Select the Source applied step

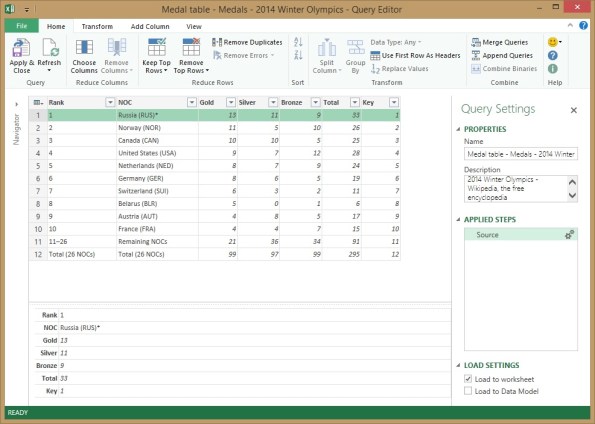[x=521, y=235]
